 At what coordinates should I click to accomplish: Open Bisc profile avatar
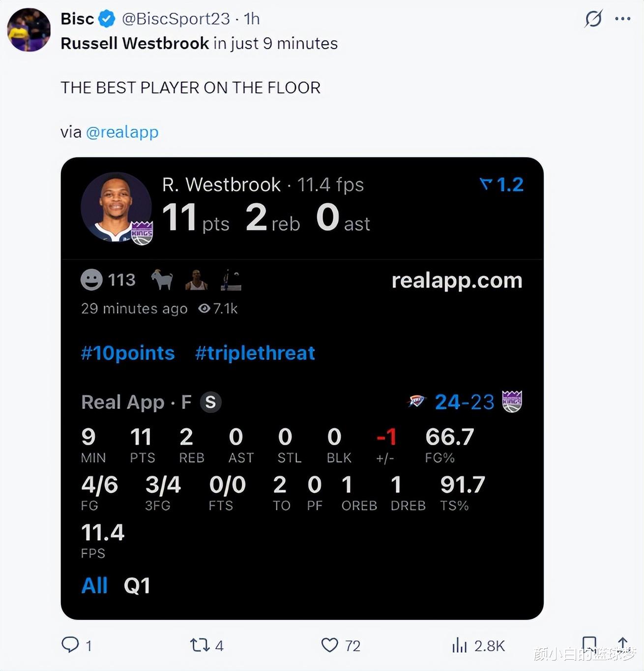[29, 30]
